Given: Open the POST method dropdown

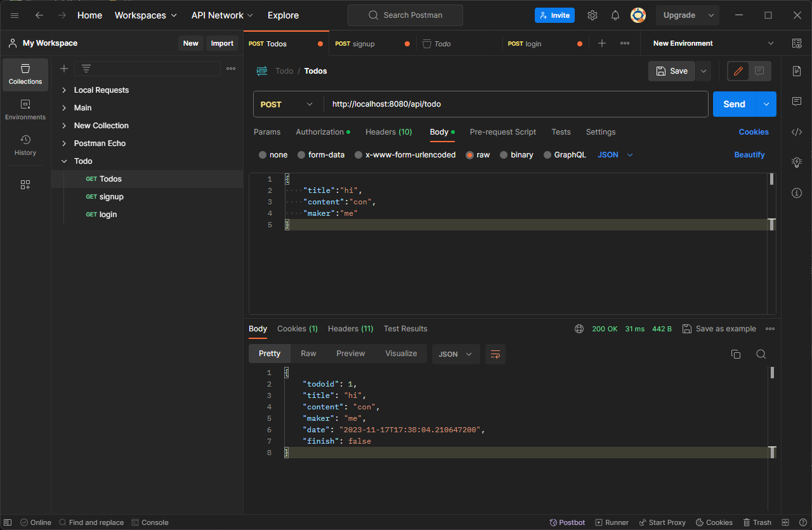Looking at the screenshot, I should tap(288, 104).
